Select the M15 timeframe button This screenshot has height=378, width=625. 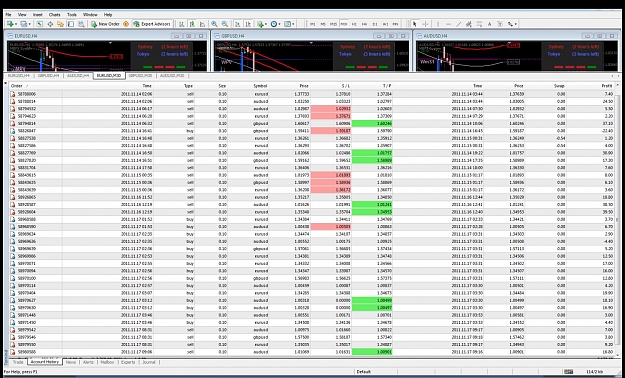tap(333, 24)
